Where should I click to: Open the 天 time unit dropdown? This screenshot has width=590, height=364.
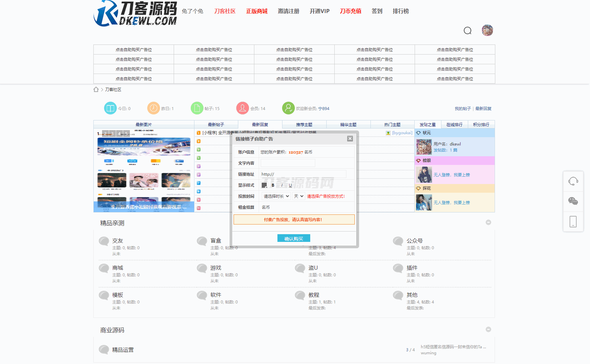298,196
